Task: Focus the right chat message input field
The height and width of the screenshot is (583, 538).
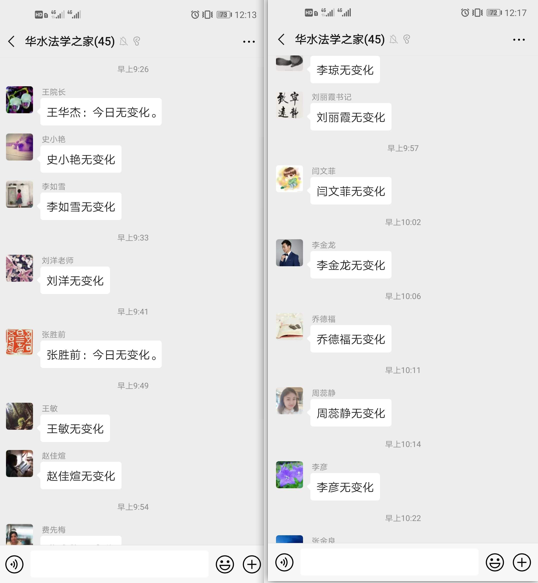Action: pos(389,562)
